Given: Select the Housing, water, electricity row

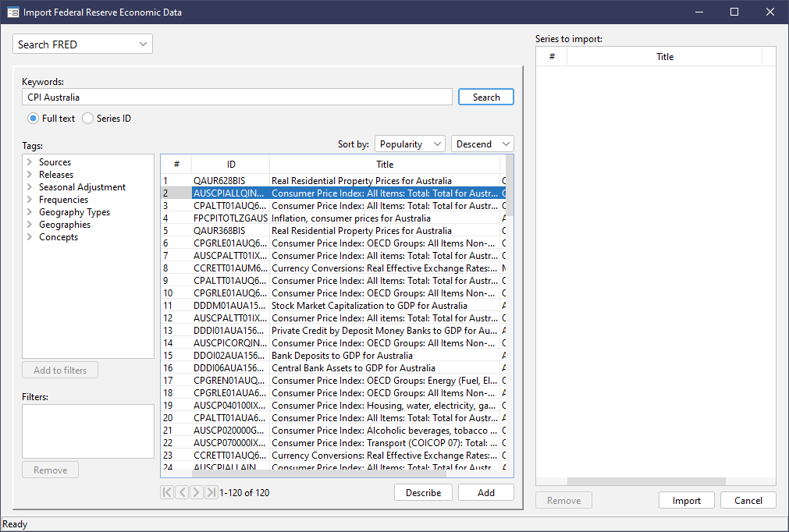Looking at the screenshot, I should click(333, 406).
